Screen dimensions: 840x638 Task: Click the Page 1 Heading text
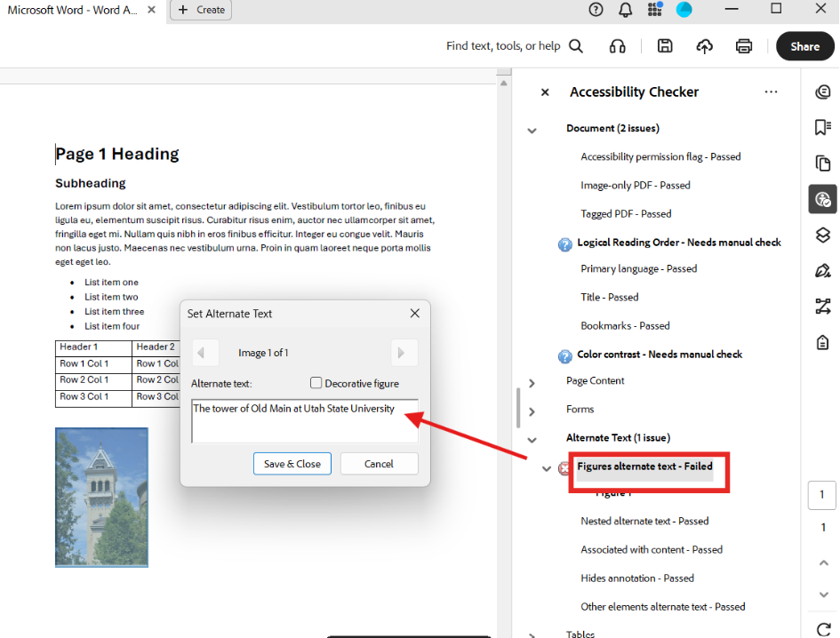pos(117,154)
